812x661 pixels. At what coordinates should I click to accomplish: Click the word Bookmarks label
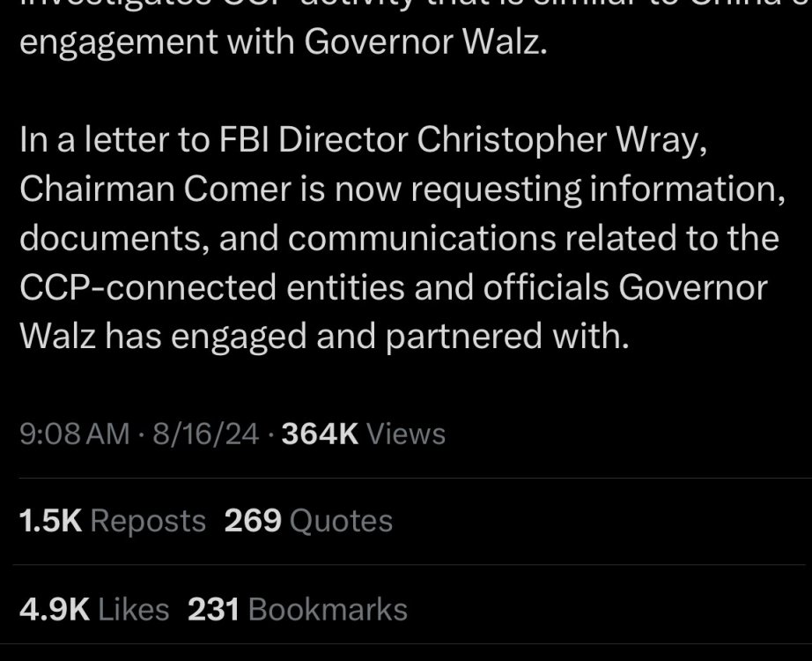(x=328, y=609)
